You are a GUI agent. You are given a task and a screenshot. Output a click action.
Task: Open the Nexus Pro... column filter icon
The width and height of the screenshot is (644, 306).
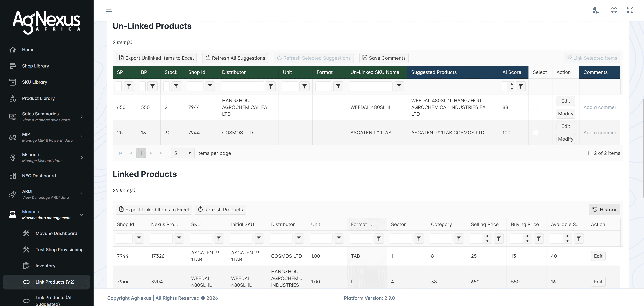pyautogui.click(x=179, y=239)
